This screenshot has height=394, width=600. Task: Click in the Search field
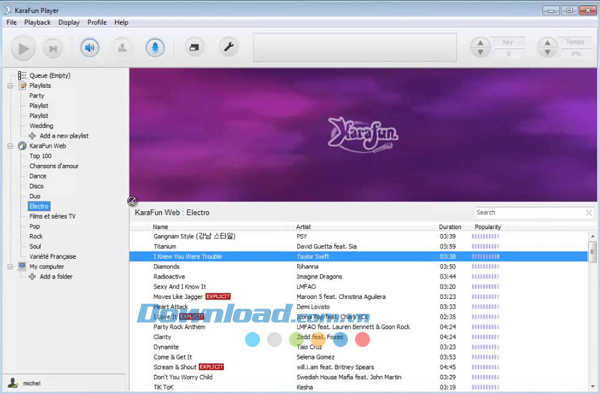530,213
